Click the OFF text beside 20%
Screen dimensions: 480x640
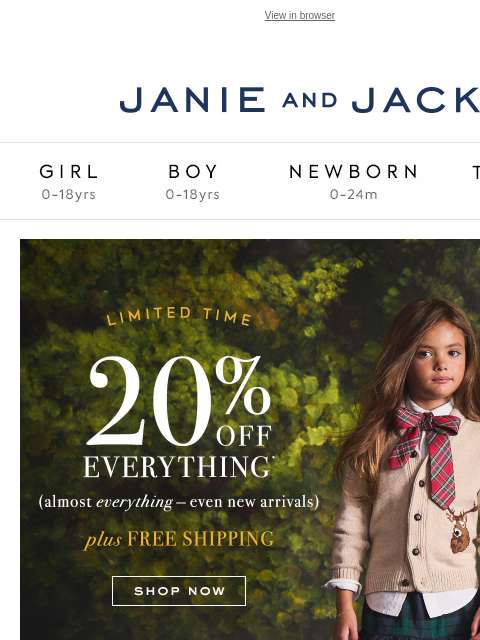244,436
